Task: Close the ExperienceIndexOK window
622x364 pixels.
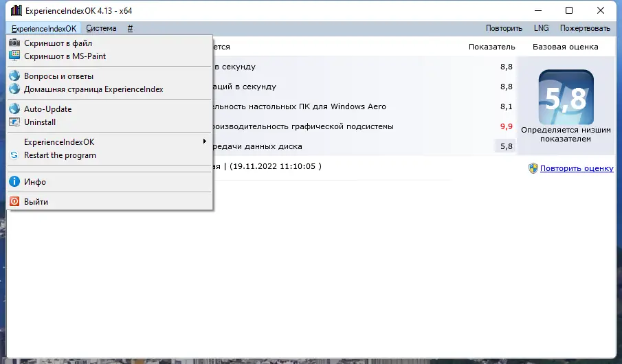Action: 601,10
